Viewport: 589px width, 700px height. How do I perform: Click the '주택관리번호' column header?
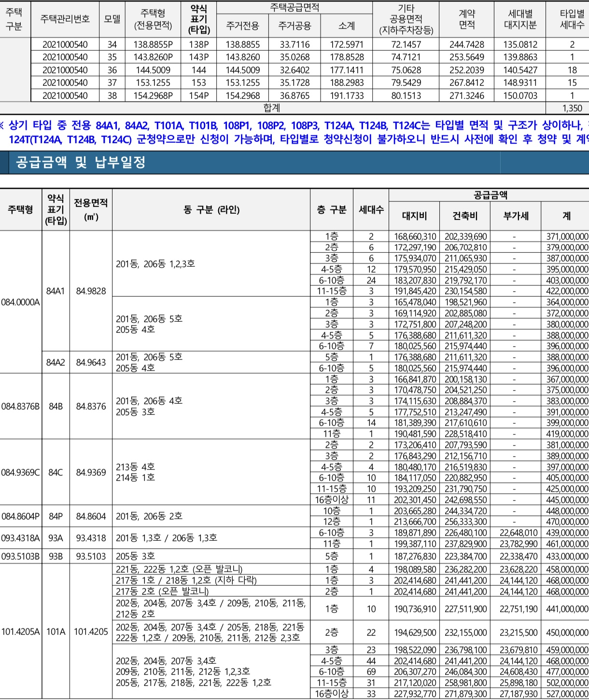click(65, 19)
